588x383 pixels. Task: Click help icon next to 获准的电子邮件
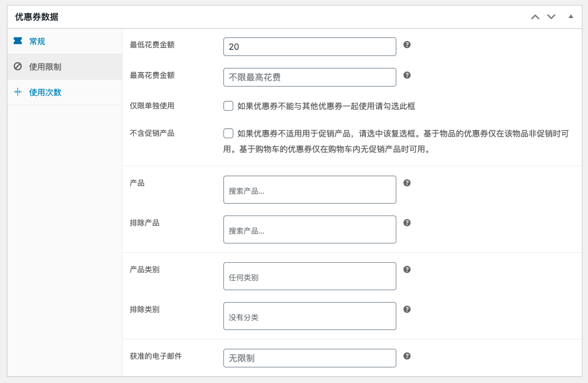(407, 356)
